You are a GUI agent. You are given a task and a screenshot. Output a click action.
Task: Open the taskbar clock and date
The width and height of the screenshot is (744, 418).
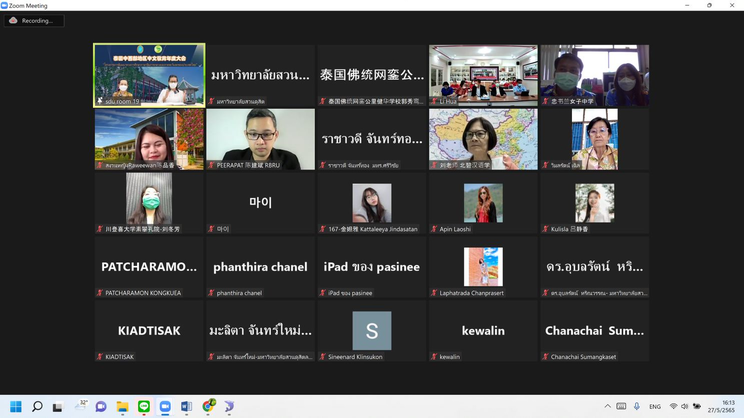pos(720,407)
